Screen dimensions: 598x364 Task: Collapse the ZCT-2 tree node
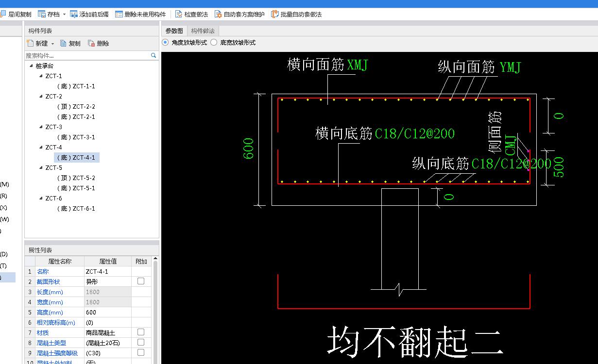[41, 96]
